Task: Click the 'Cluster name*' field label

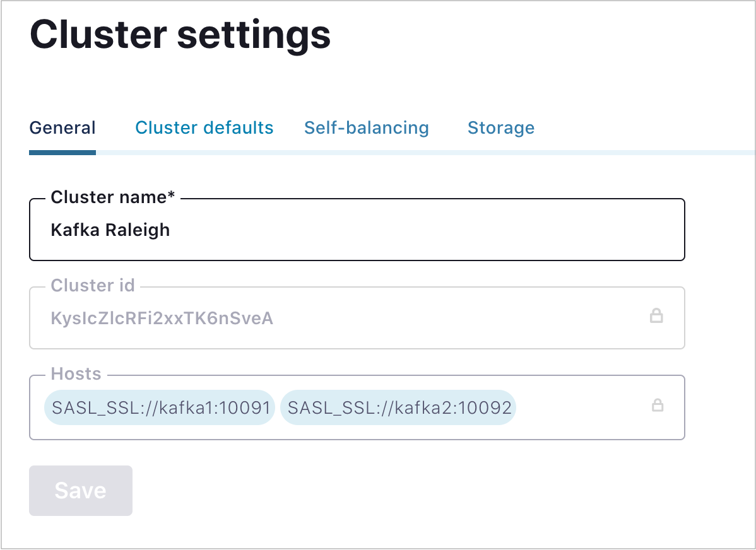Action: click(112, 197)
